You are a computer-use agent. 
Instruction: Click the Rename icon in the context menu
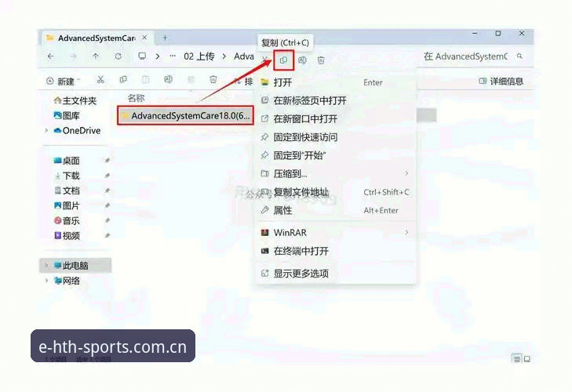pyautogui.click(x=302, y=60)
